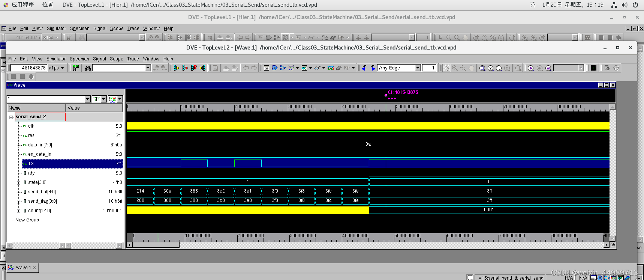Open the Signal menu in Wave window
This screenshot has height=280, width=644.
[x=99, y=59]
